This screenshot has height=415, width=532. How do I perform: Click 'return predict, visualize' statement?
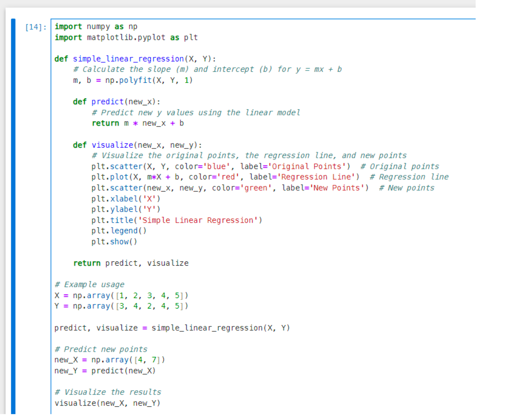click(x=131, y=263)
